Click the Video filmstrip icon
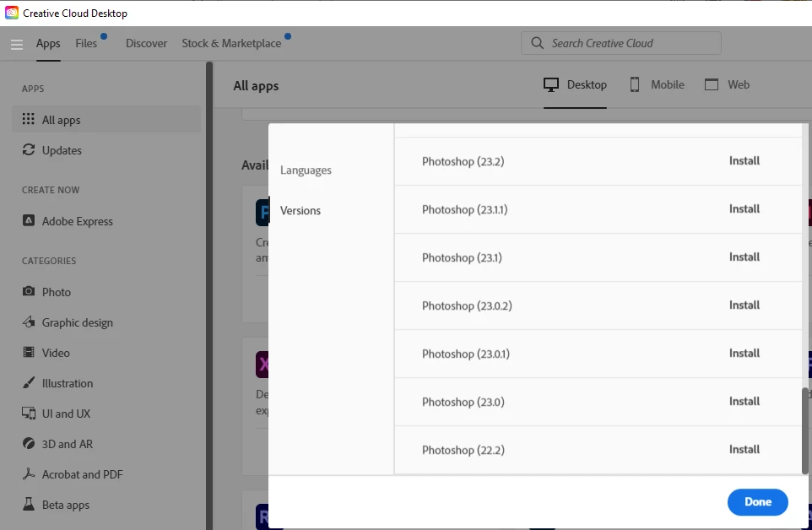 tap(29, 353)
